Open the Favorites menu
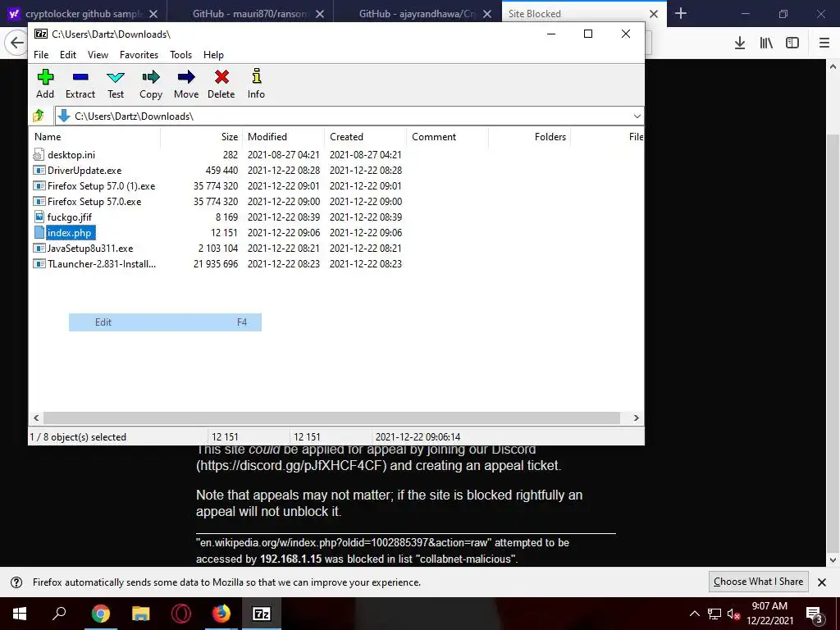Viewport: 840px width, 630px height. pos(139,55)
